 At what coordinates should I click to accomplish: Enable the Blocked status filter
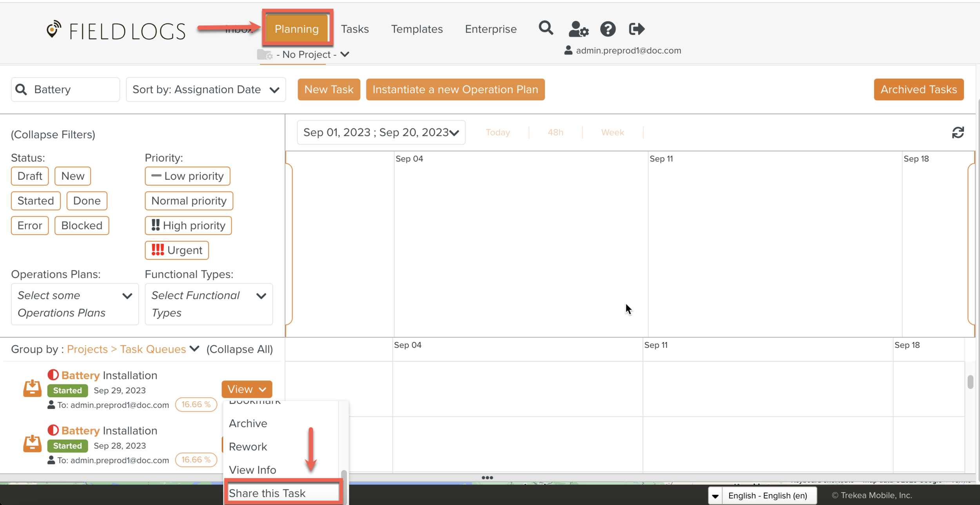coord(82,226)
